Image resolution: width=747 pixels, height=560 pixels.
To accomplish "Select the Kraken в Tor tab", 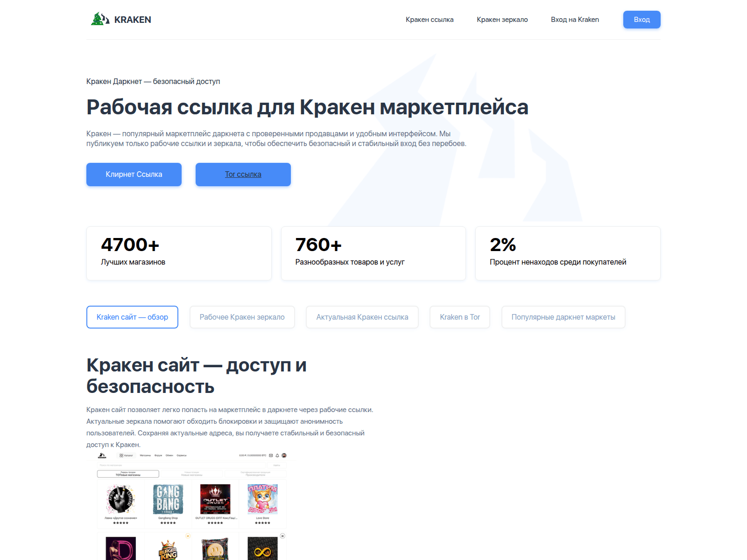I will tap(460, 317).
